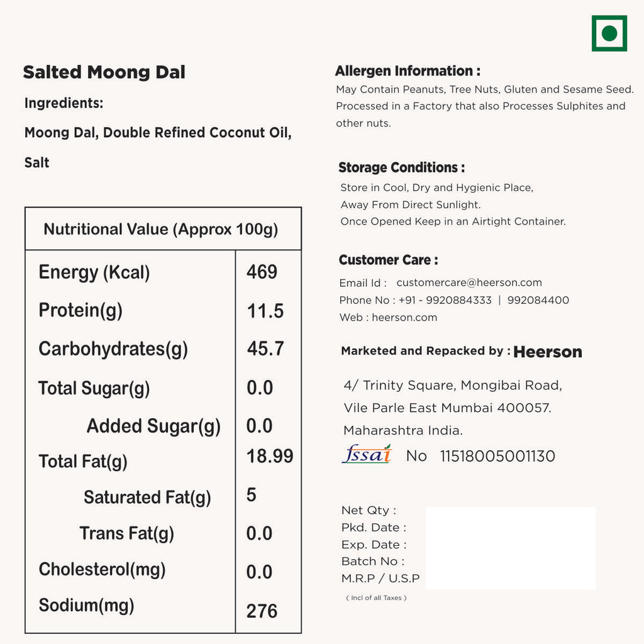
Task: Click the Allergen Information heading
Action: click(x=408, y=71)
